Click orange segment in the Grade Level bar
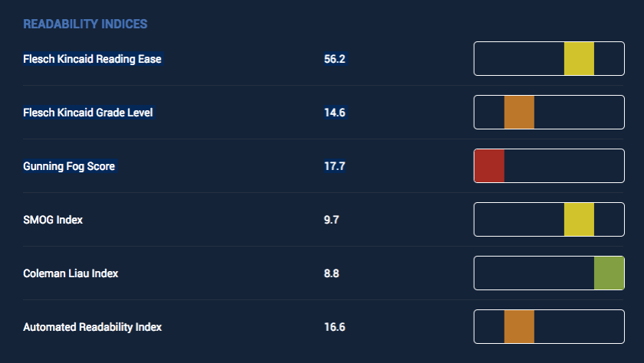Screen dimensions: 644x363 [519, 113]
